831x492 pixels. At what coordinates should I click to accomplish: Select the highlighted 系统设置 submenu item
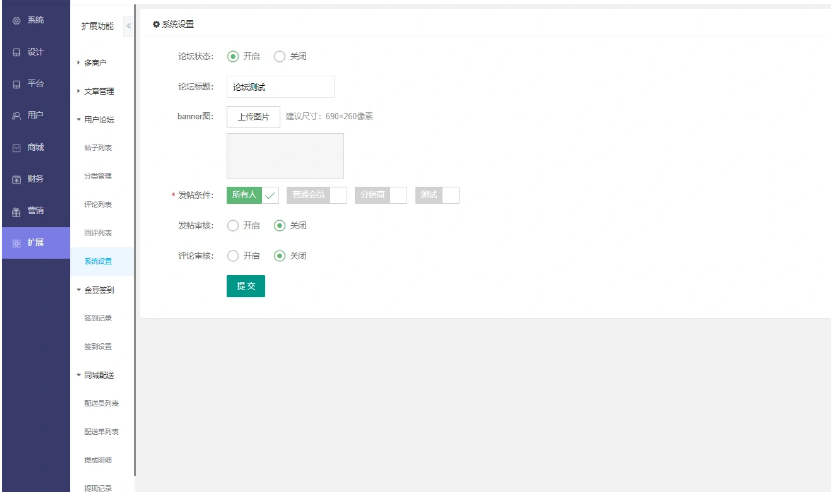[101, 261]
